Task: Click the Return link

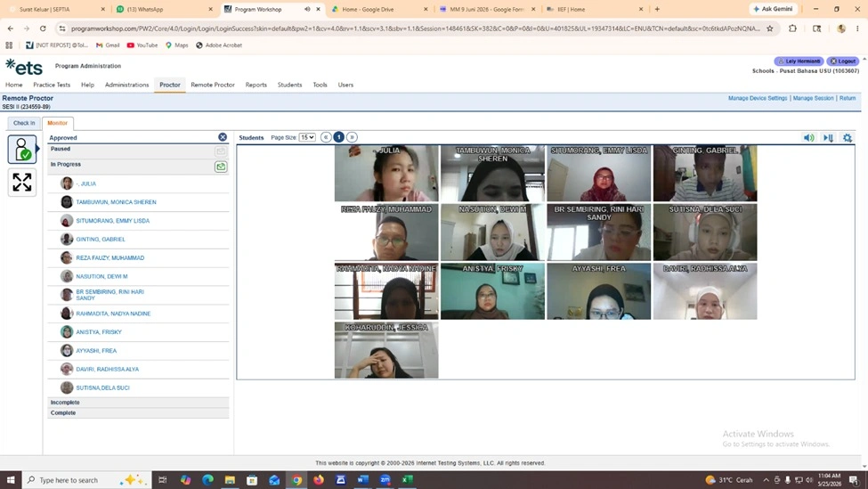Action: coord(847,98)
